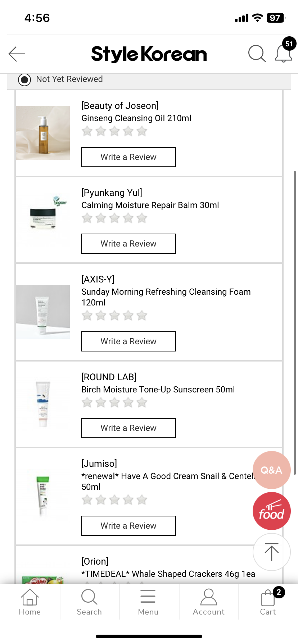Viewport: 298px width, 644px height.
Task: Open the Account tab
Action: 208,602
